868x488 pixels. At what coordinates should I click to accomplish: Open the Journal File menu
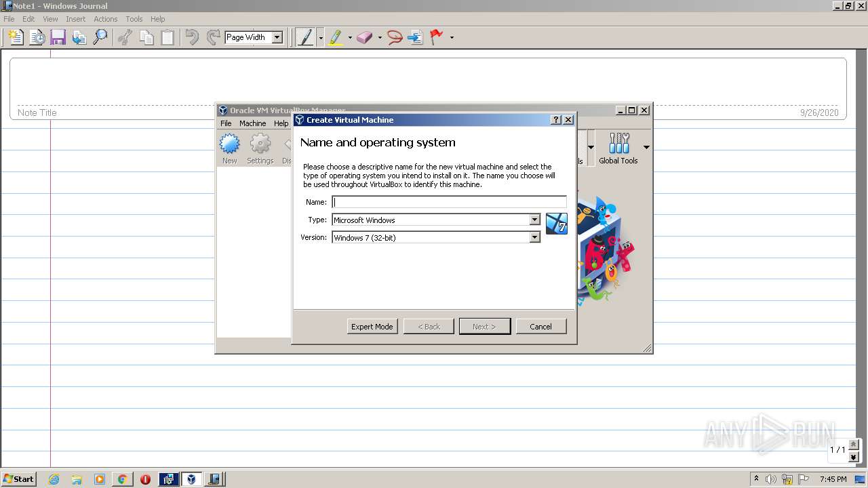pos(9,19)
